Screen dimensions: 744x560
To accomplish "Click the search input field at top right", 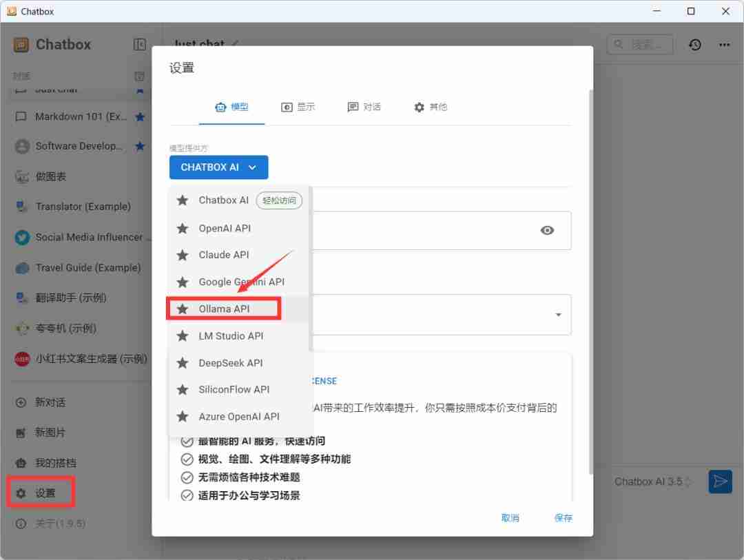I will 641,44.
